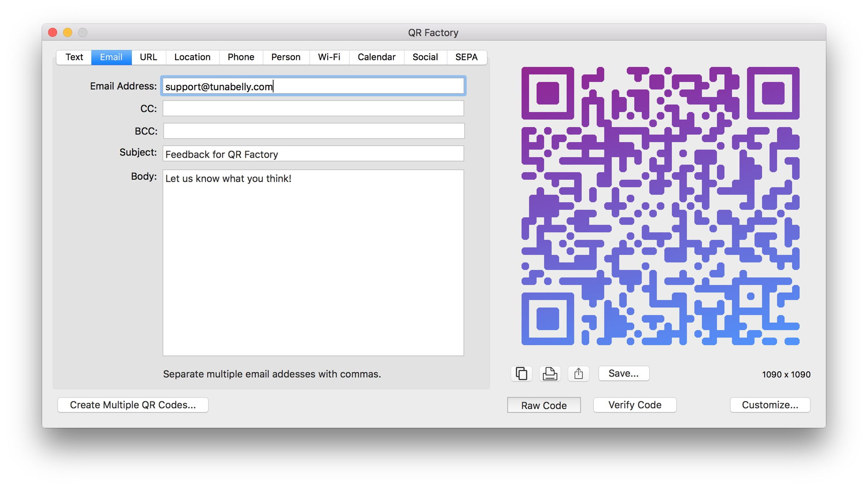Focus the Subject field

pos(313,154)
